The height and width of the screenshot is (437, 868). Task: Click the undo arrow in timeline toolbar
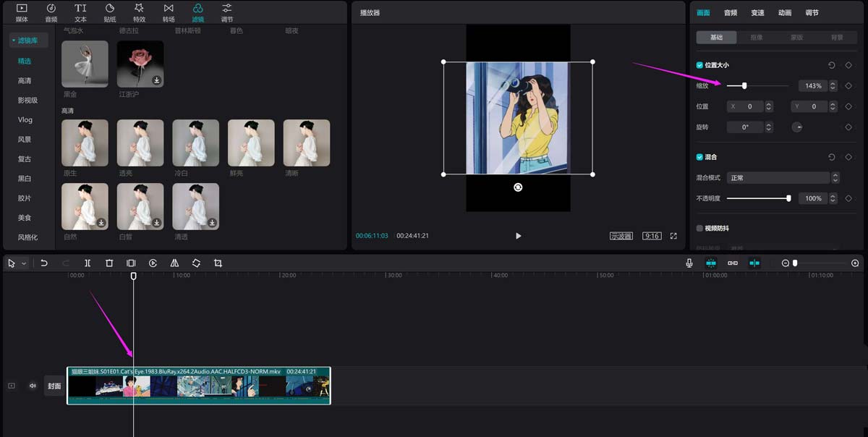pyautogui.click(x=44, y=263)
